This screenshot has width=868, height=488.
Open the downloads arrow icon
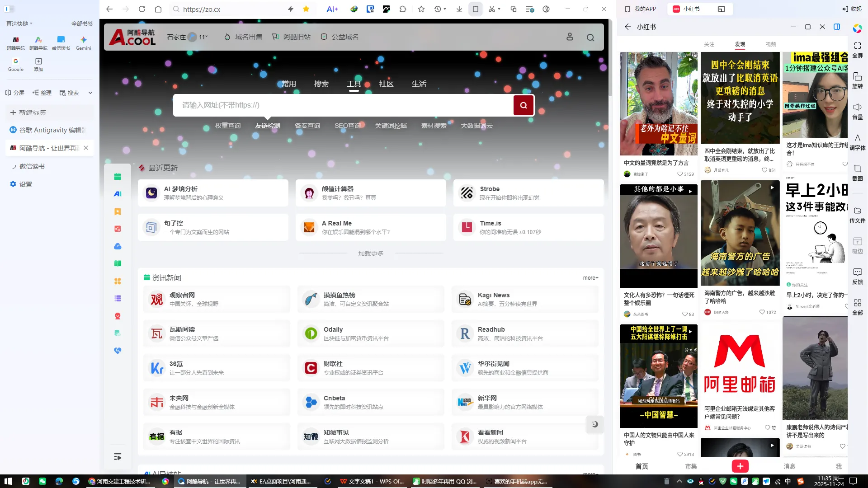[x=459, y=9]
